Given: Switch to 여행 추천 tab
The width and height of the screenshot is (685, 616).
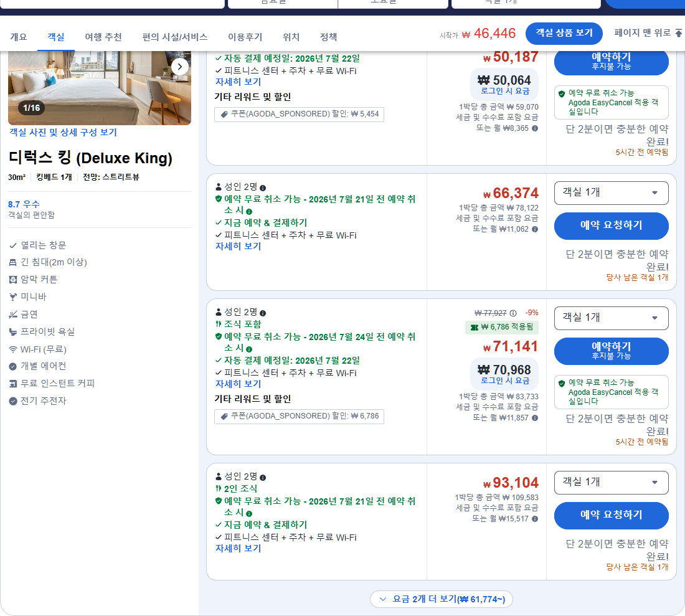Looking at the screenshot, I should tap(103, 37).
